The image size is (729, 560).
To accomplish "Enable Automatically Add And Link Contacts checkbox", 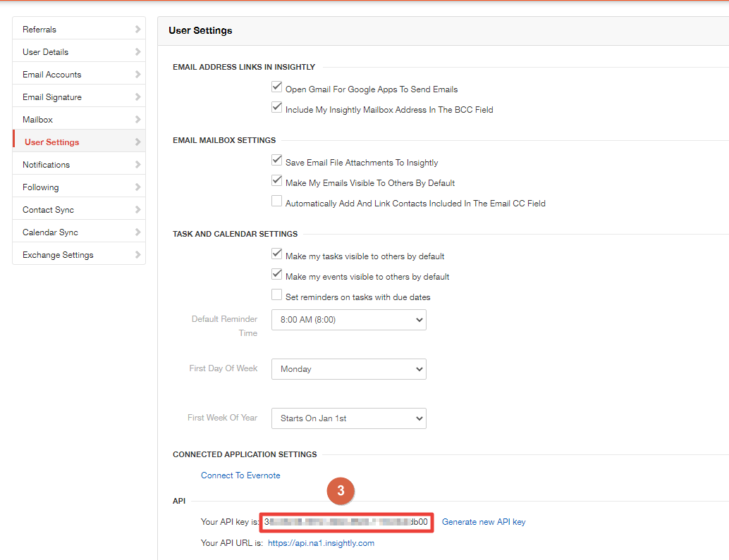I will pyautogui.click(x=276, y=202).
